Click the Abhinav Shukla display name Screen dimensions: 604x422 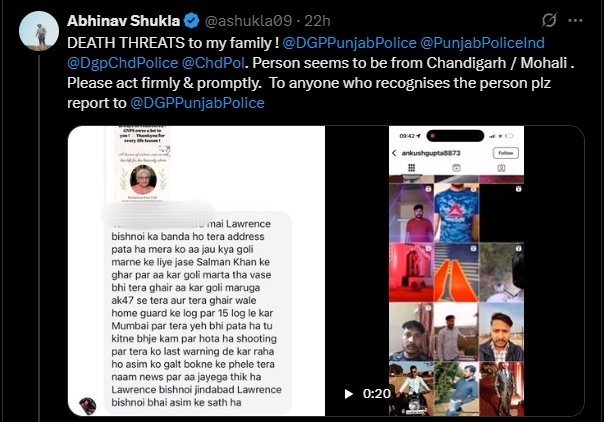123,21
